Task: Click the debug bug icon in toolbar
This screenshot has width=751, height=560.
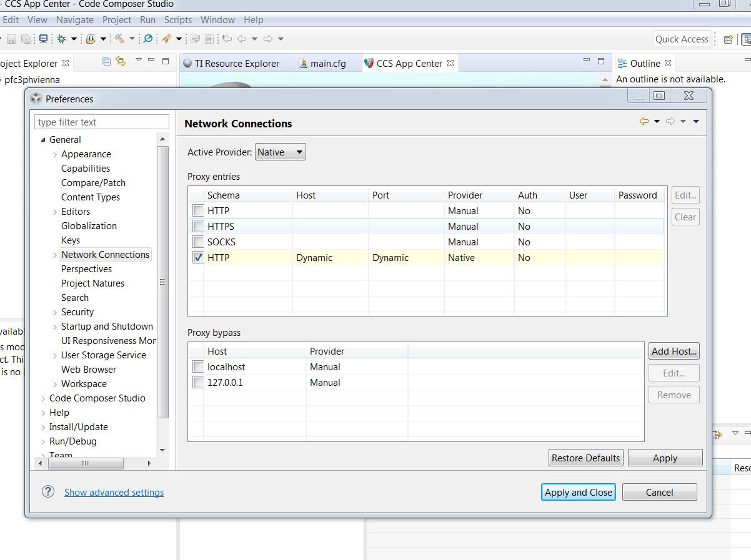Action: (x=61, y=39)
